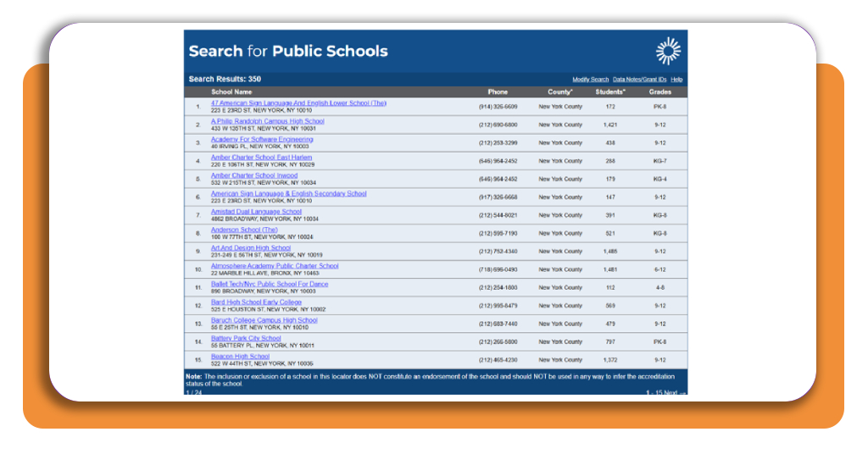Click address 525 E HOUSTON ST, NEW YORK
The image size is (868, 454).
pyautogui.click(x=269, y=310)
